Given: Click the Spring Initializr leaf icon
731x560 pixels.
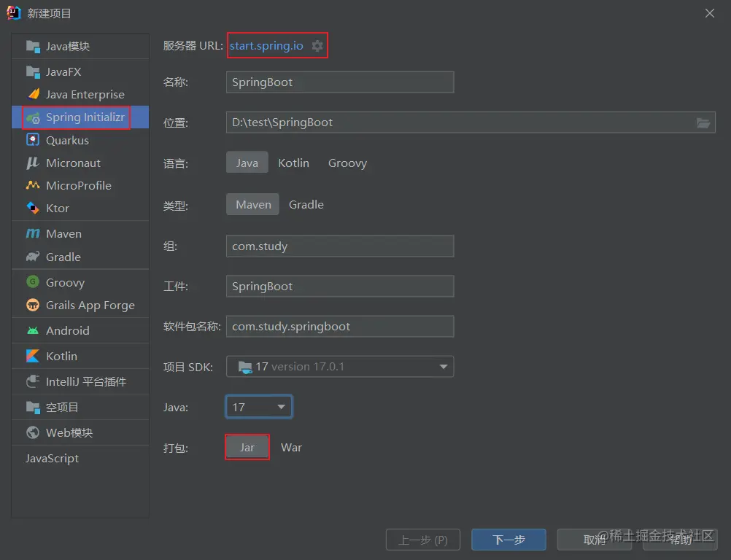Looking at the screenshot, I should (33, 118).
